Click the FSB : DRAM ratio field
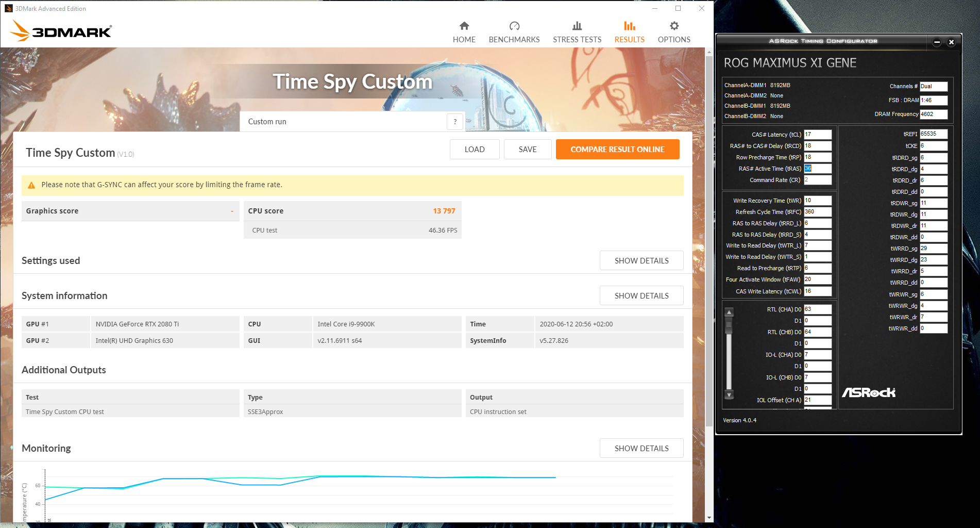 [934, 101]
